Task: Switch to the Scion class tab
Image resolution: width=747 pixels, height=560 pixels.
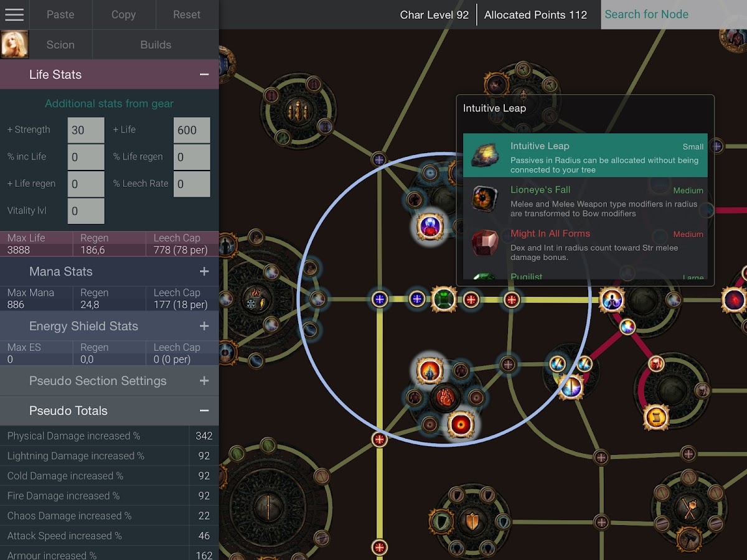Action: tap(60, 45)
